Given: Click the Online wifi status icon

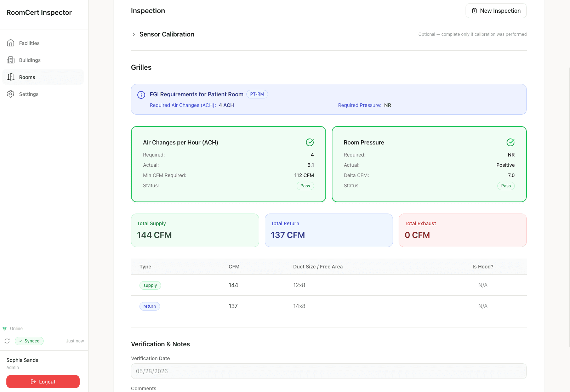Looking at the screenshot, I should pos(5,329).
